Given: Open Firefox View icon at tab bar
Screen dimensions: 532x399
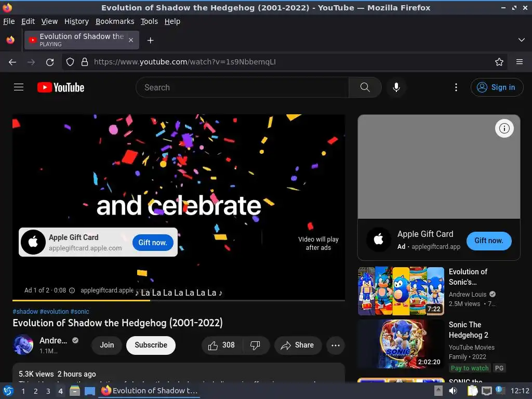Looking at the screenshot, I should coord(10,40).
